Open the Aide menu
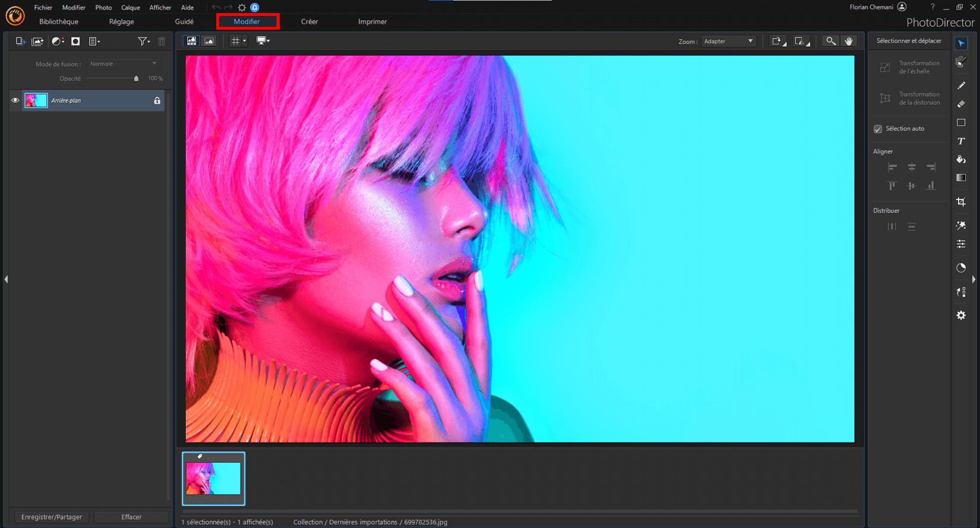Image resolution: width=980 pixels, height=528 pixels. (x=187, y=8)
